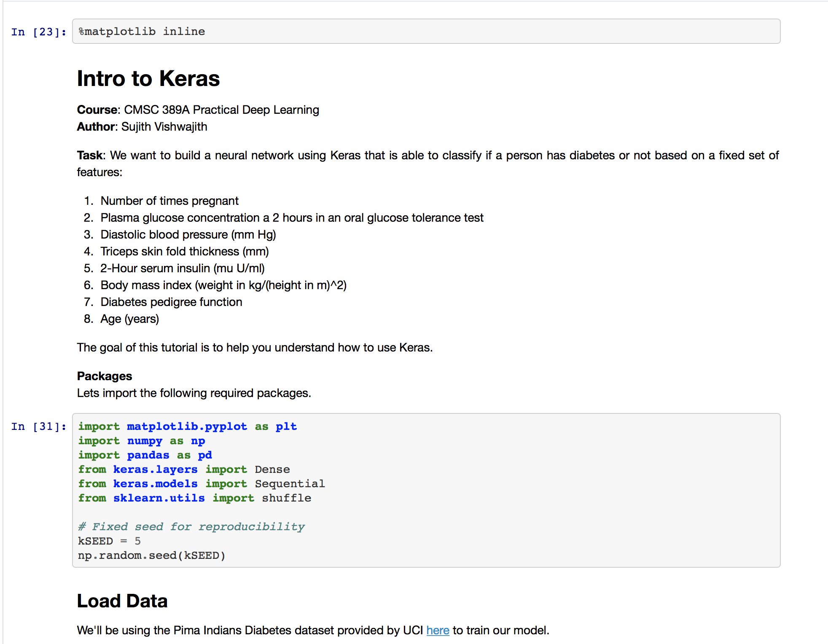Select the In [31] cell prompt

[x=38, y=427]
